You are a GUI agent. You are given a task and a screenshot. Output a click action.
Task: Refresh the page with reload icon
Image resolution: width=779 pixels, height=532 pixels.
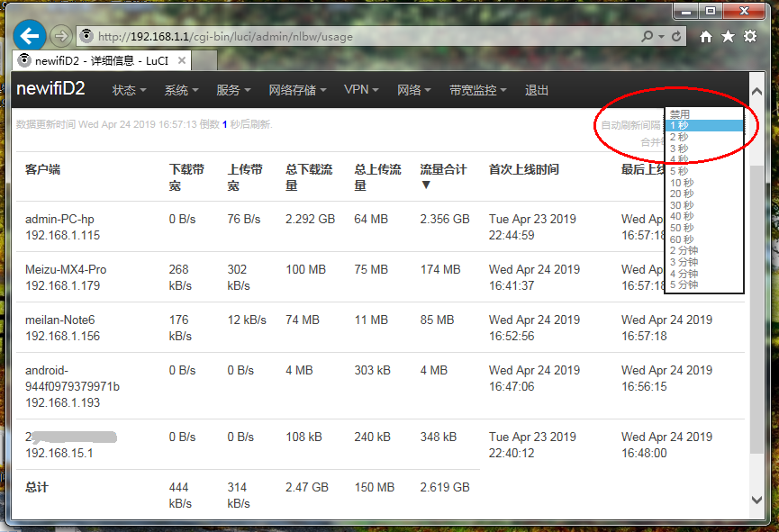tap(677, 37)
